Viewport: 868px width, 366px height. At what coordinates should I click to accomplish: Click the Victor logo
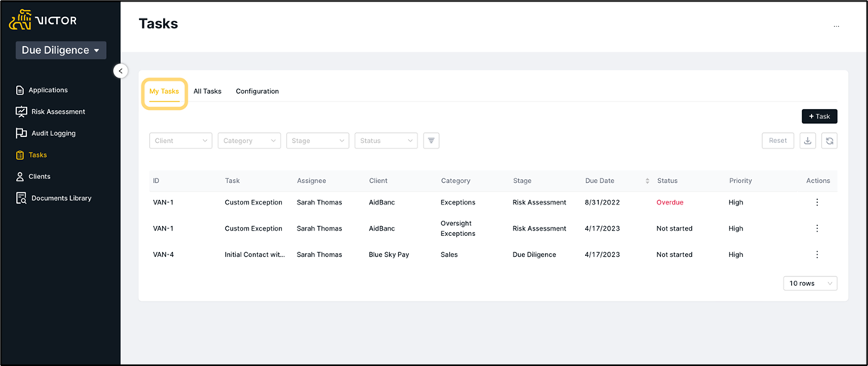[43, 21]
